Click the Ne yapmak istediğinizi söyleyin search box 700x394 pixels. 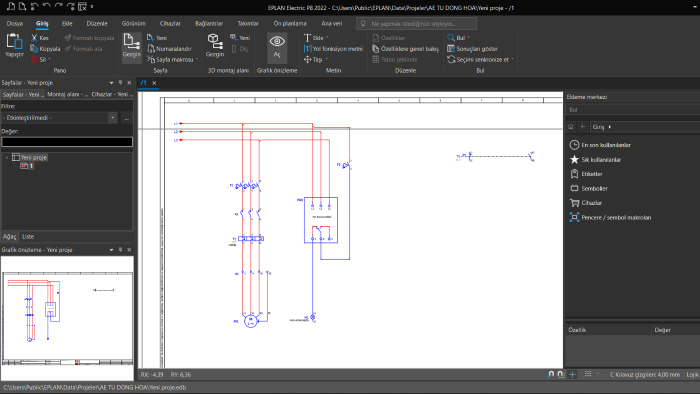click(417, 24)
